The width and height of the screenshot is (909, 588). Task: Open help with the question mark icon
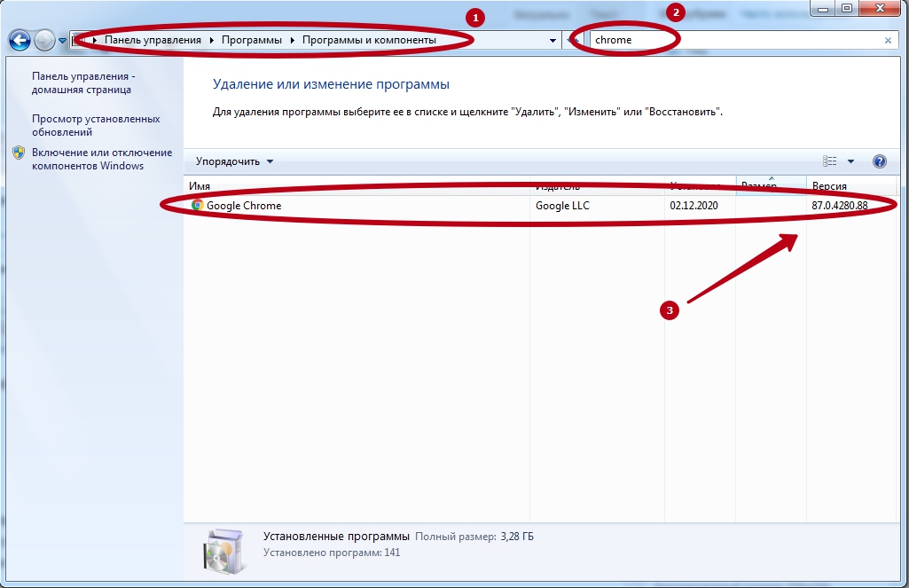[879, 161]
